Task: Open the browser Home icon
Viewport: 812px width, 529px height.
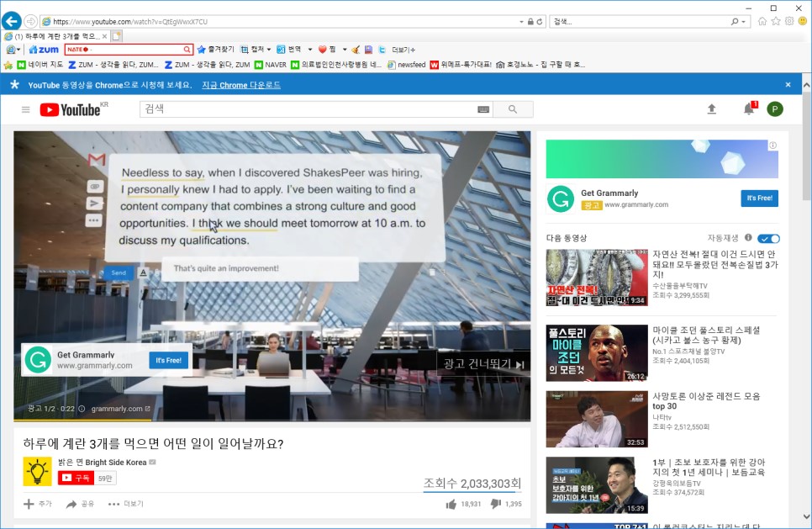Action: point(762,21)
